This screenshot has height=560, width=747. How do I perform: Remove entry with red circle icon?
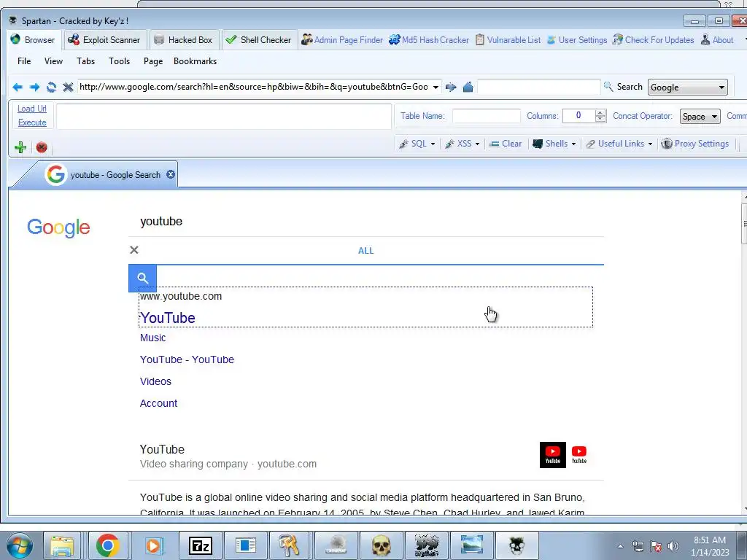(42, 147)
